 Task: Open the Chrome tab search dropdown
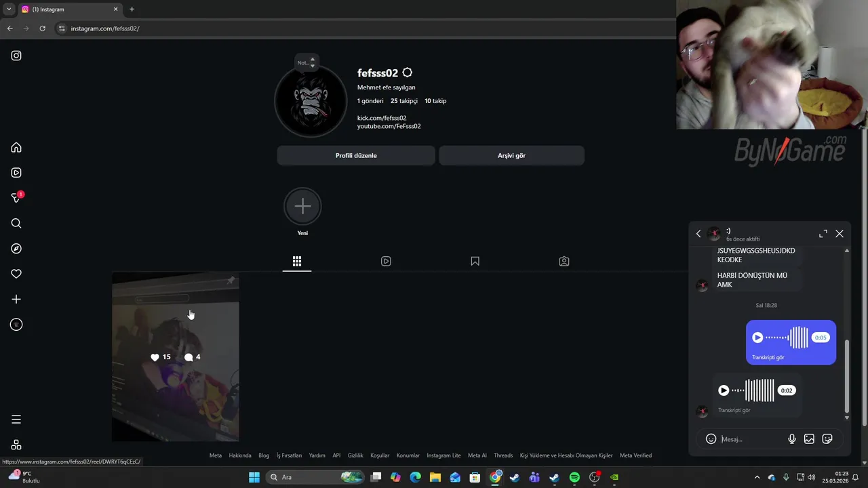[9, 9]
